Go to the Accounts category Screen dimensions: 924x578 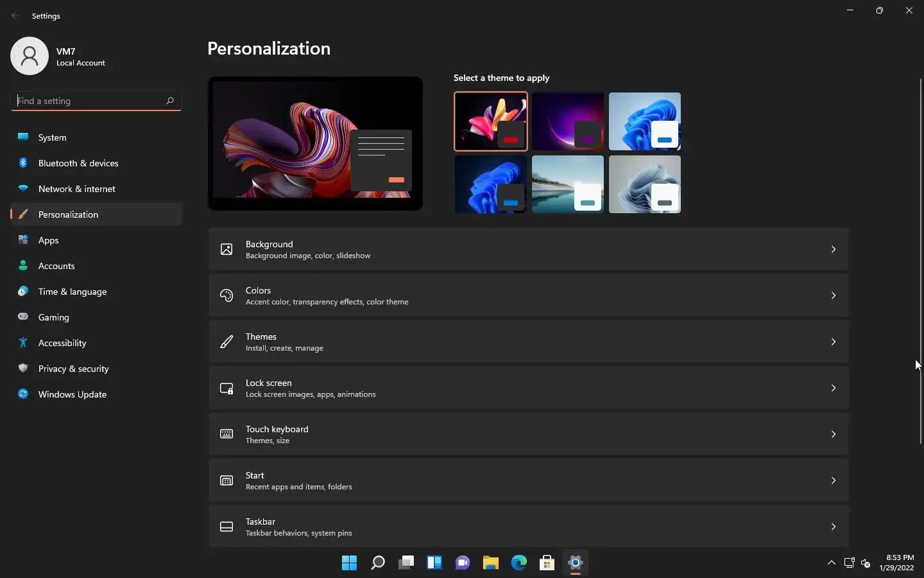(96, 266)
